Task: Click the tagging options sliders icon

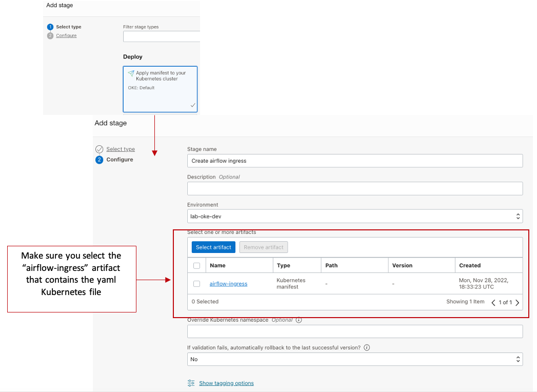Action: coord(191,383)
